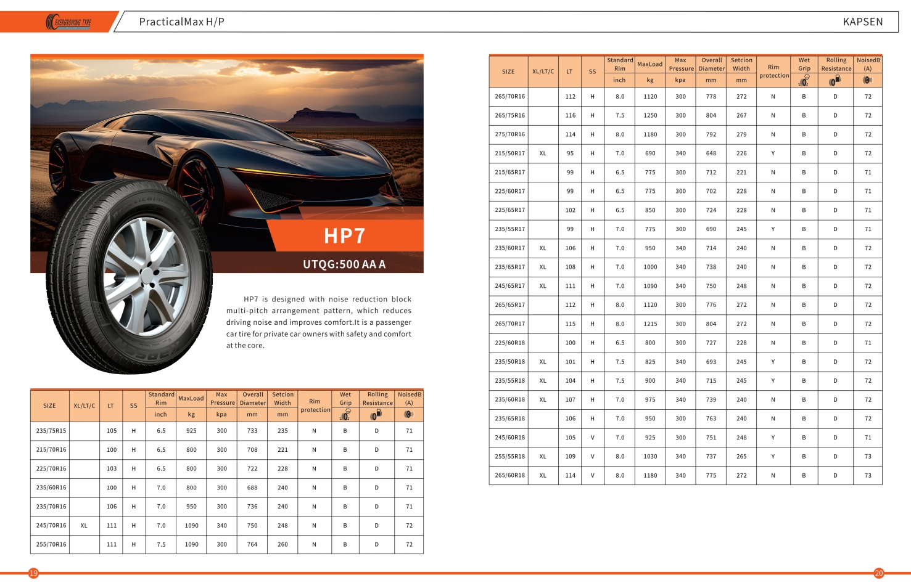
Task: Select the 'UTQG:500 AA A' rating text
Action: point(344,264)
